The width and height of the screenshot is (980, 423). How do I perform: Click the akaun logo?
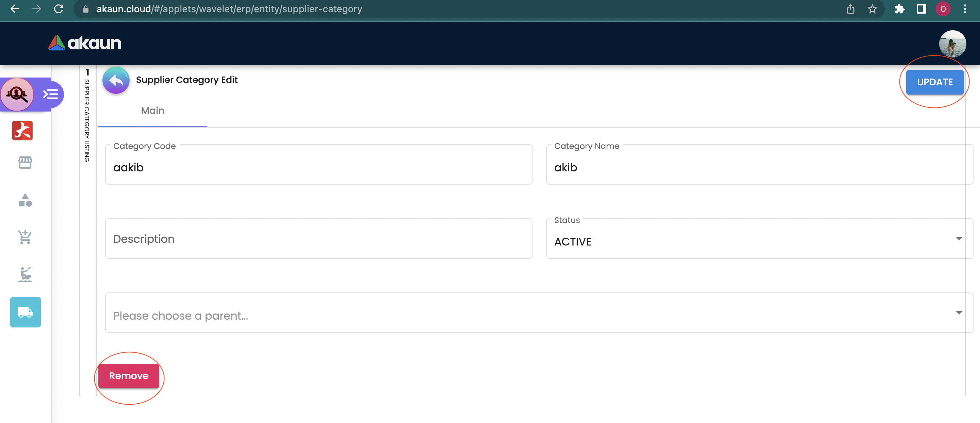pos(84,43)
